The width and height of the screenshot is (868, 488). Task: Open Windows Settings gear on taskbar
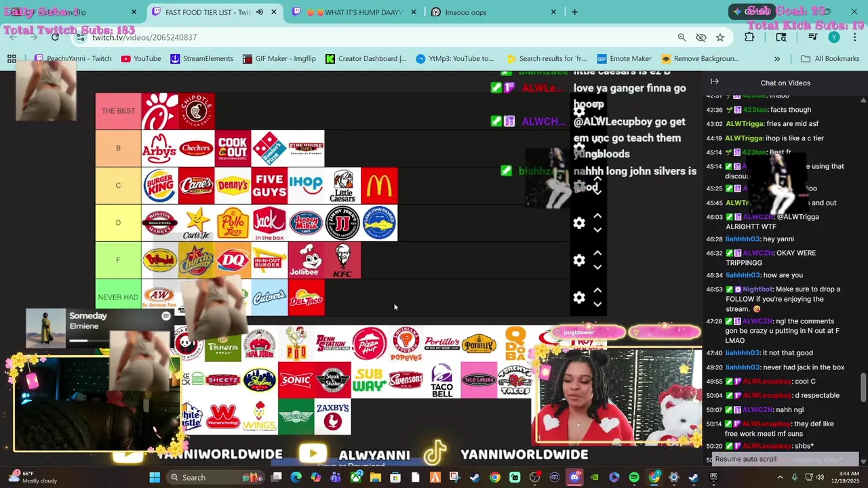(673, 477)
